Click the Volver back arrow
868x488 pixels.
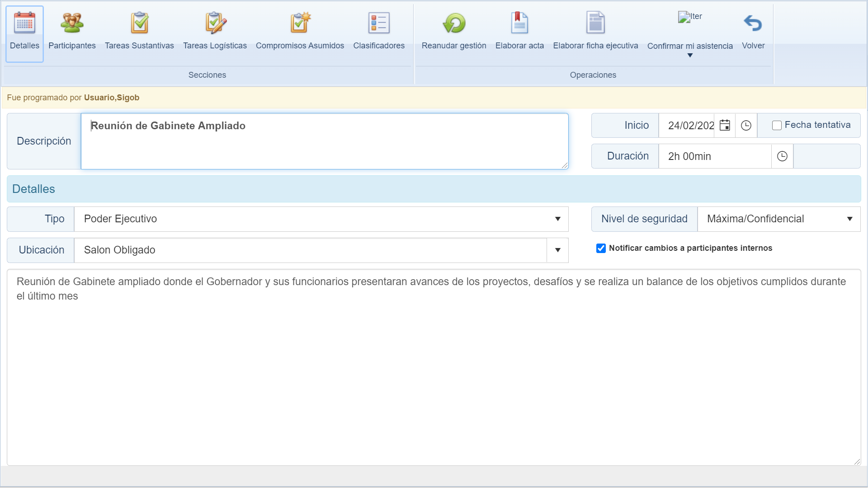click(x=753, y=33)
